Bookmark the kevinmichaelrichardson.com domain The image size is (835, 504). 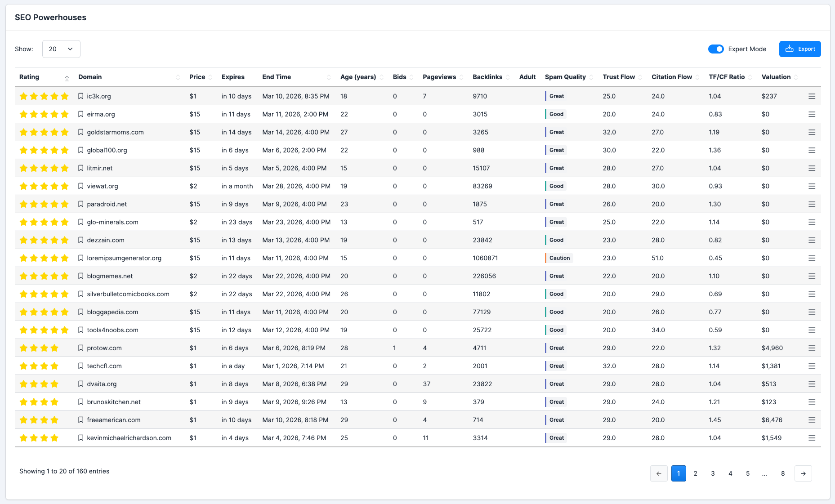coord(81,437)
